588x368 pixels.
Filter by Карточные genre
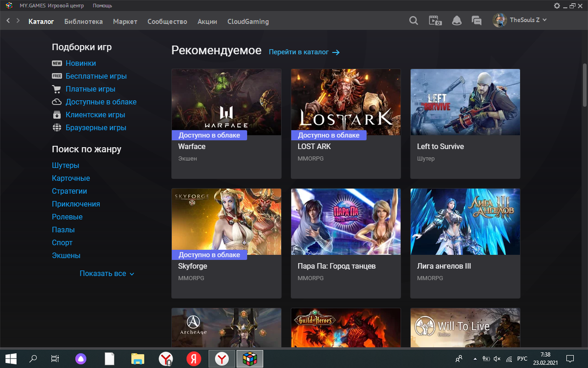click(x=71, y=178)
